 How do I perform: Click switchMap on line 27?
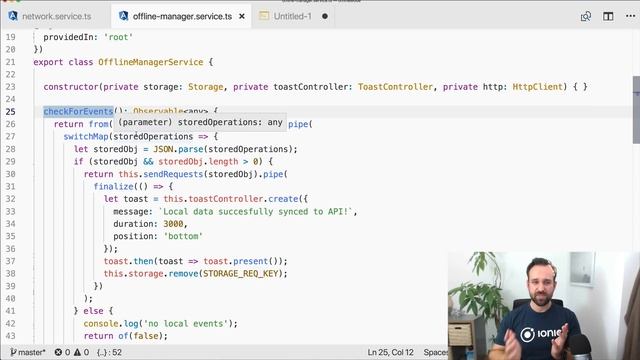tap(86, 136)
